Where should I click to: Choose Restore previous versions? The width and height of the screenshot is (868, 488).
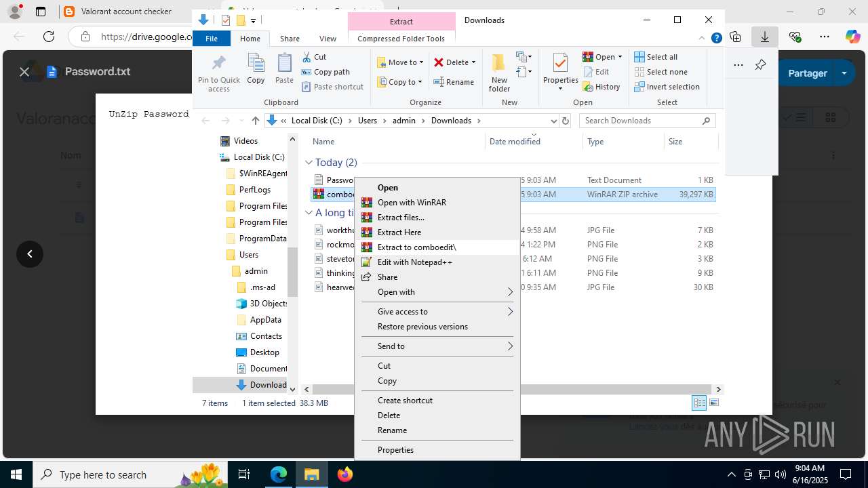pyautogui.click(x=437, y=327)
